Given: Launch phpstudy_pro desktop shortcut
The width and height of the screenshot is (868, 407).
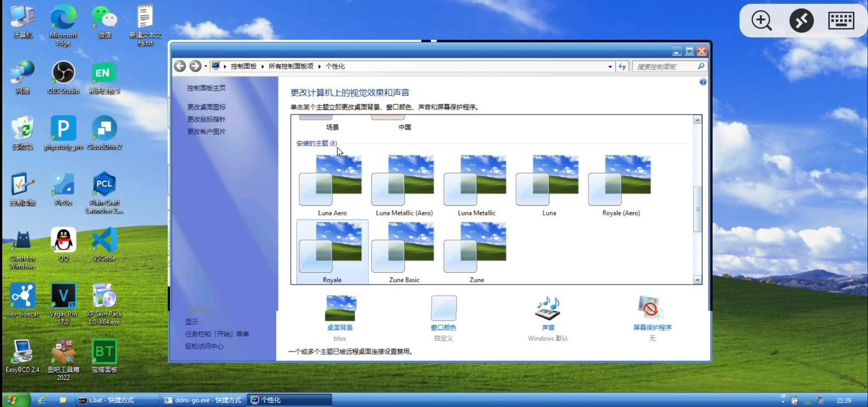Looking at the screenshot, I should [63, 133].
